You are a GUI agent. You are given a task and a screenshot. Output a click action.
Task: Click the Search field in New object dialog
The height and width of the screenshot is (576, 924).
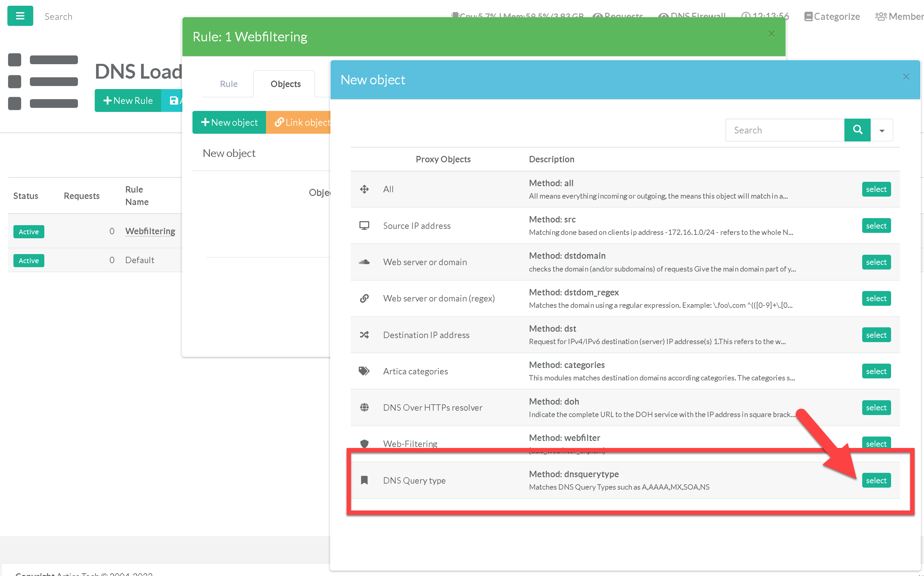(x=784, y=130)
